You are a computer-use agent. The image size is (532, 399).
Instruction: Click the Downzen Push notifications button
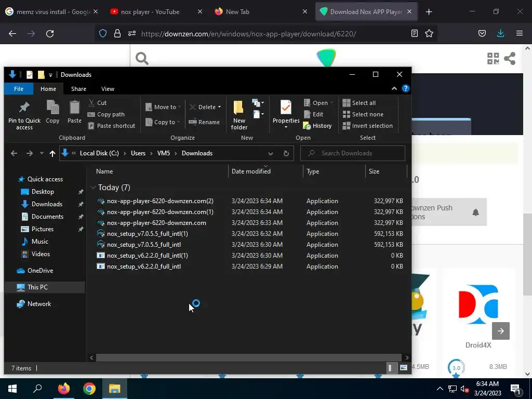(x=449, y=212)
